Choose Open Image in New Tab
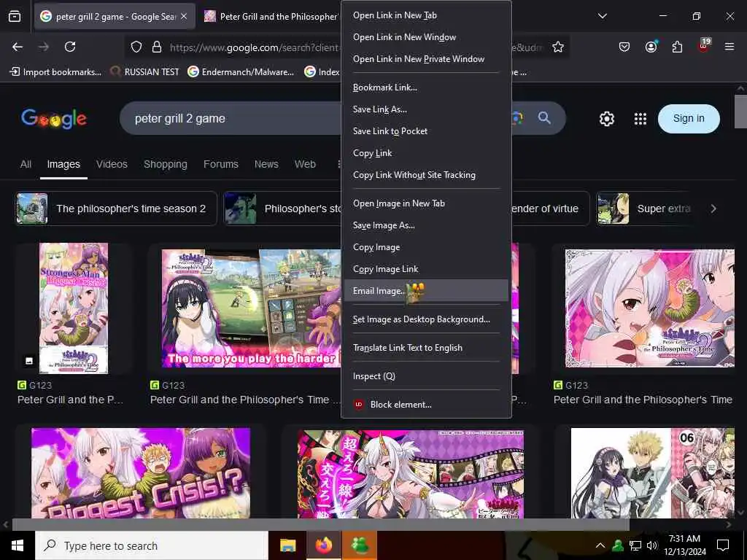 tap(426, 203)
